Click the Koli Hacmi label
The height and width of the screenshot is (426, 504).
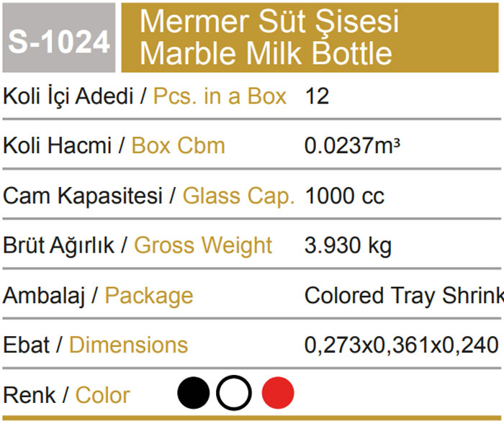click(58, 146)
